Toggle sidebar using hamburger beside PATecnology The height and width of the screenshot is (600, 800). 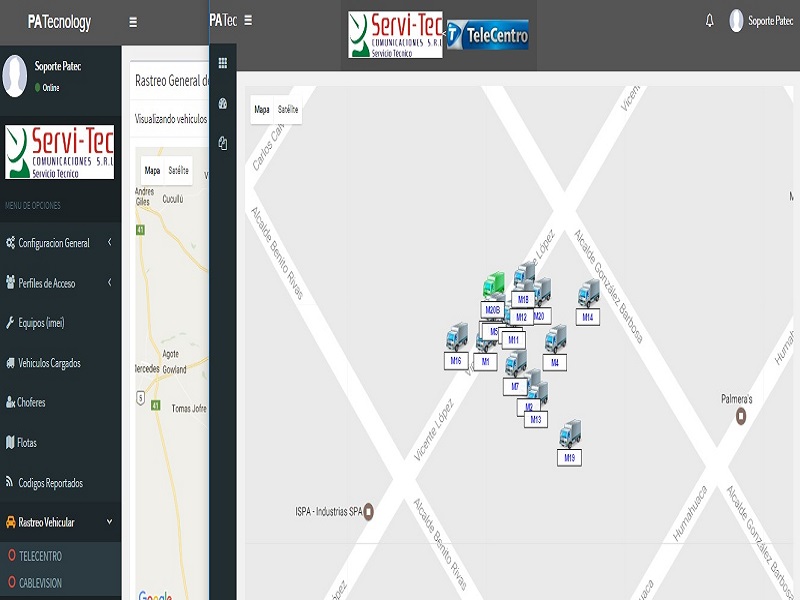pyautogui.click(x=133, y=22)
